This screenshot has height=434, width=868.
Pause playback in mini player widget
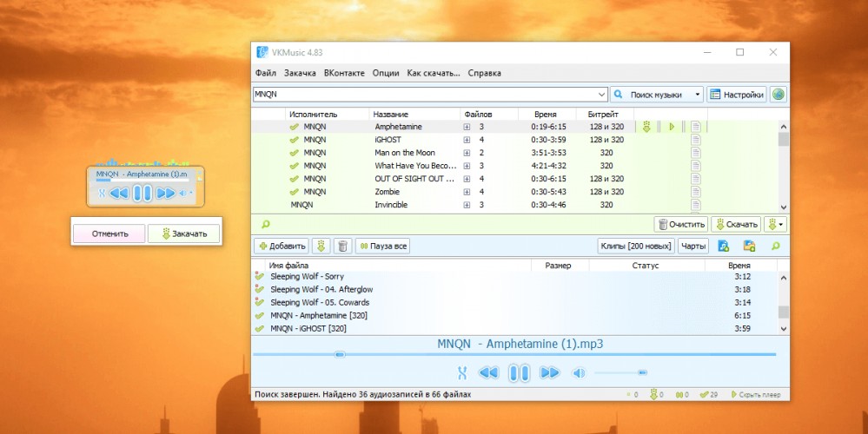pyautogui.click(x=142, y=193)
